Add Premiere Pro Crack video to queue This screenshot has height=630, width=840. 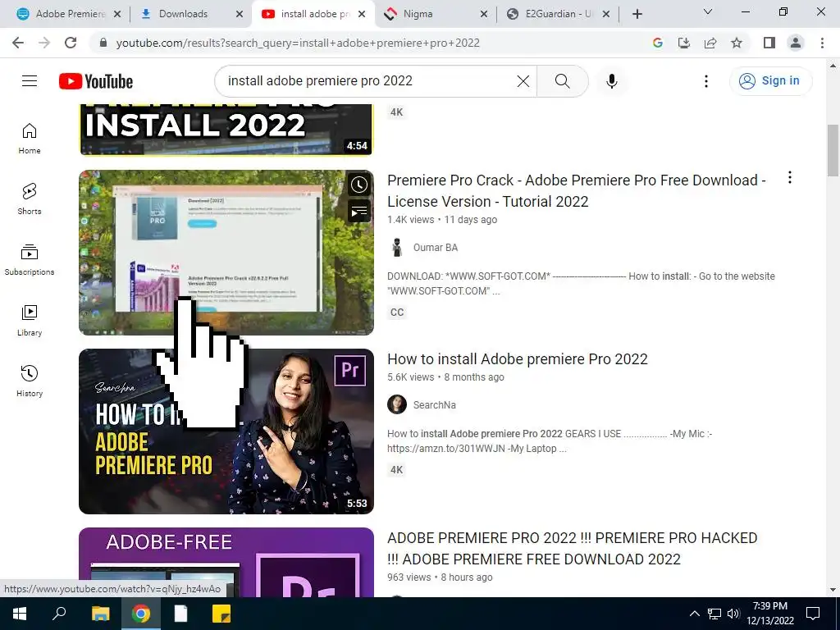coord(359,211)
